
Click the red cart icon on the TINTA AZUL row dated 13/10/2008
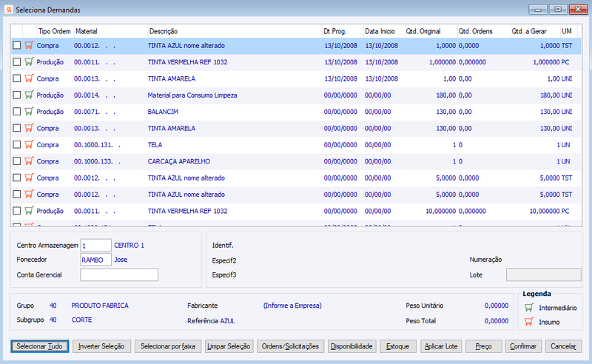[29, 45]
